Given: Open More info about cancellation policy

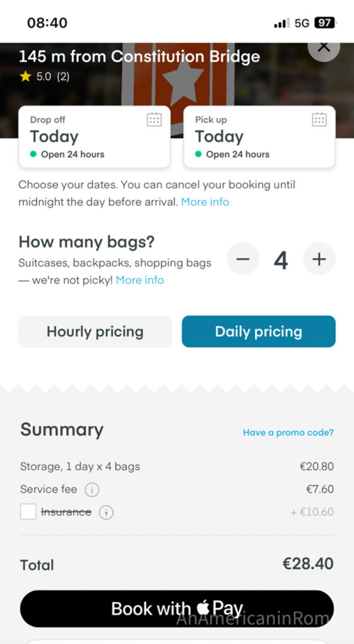Looking at the screenshot, I should click(205, 202).
